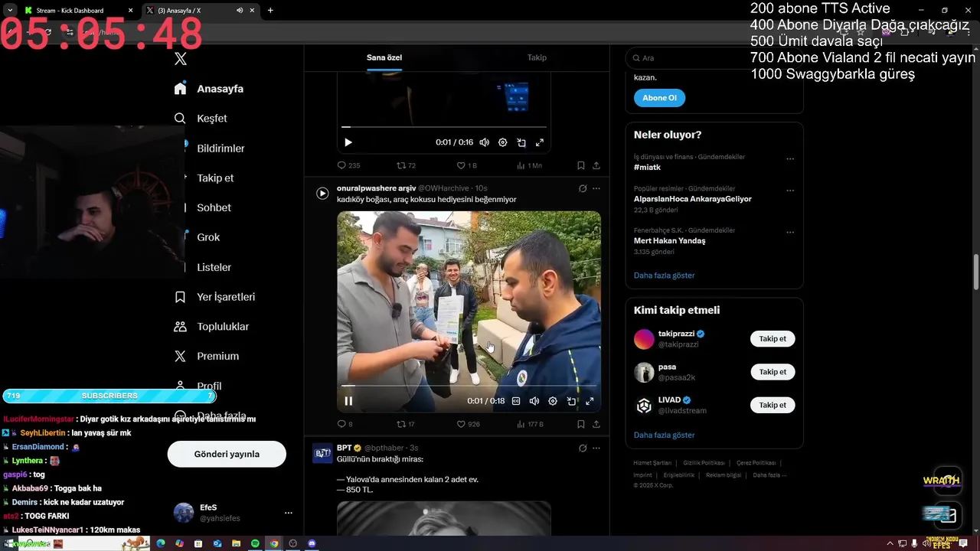Bookmark the onuralpwashere arşiv post
Image resolution: width=980 pixels, height=551 pixels.
[x=581, y=424]
